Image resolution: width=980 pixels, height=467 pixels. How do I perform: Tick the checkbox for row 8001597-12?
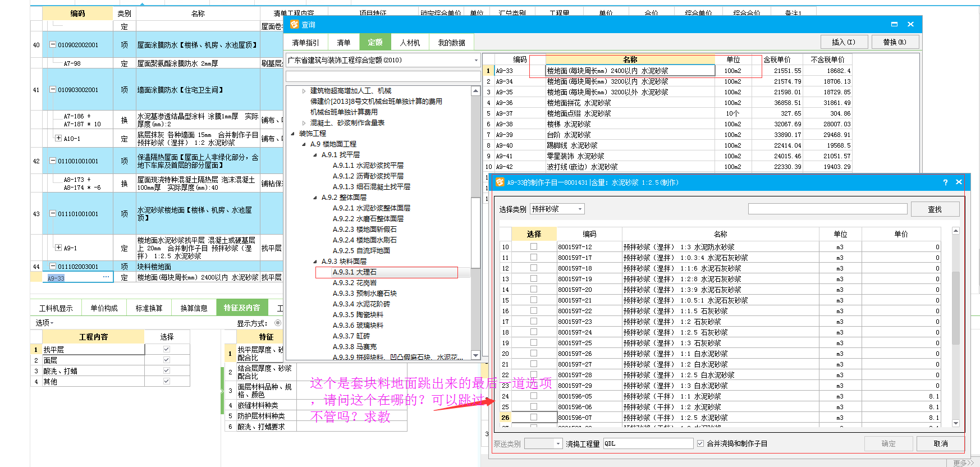(x=534, y=246)
